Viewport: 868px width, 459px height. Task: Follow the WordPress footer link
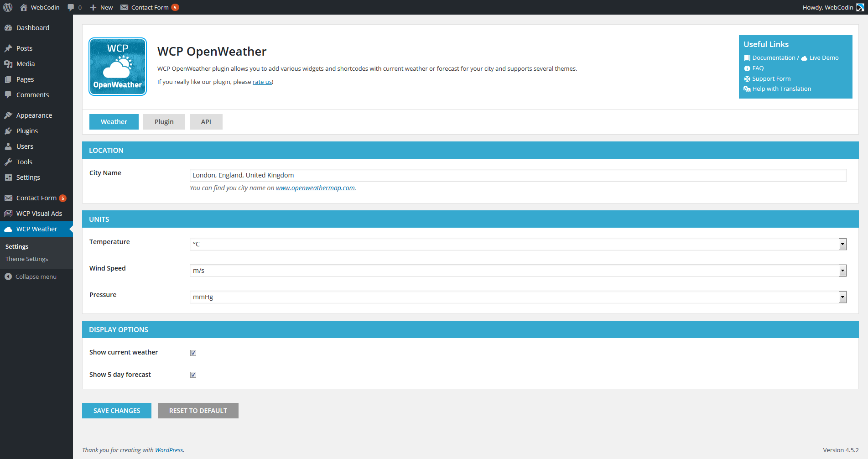[x=169, y=450]
